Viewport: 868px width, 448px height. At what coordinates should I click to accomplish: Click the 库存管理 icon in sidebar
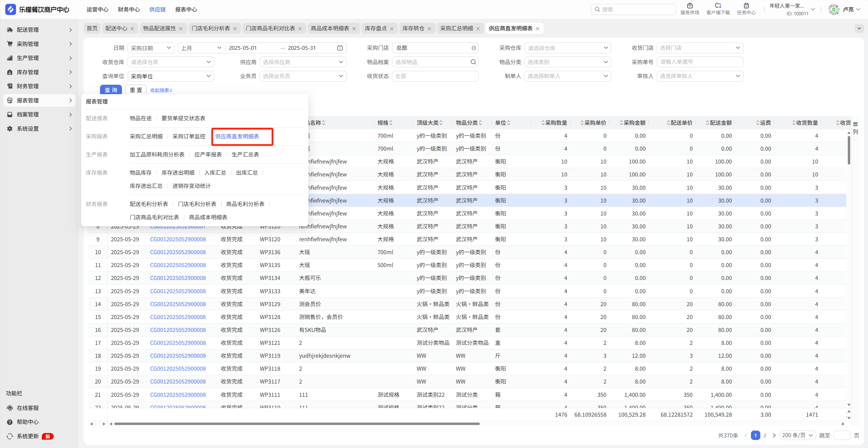10,72
